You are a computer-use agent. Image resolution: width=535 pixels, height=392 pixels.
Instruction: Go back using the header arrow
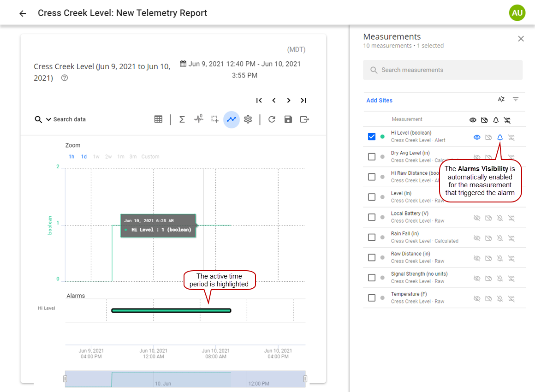click(23, 13)
